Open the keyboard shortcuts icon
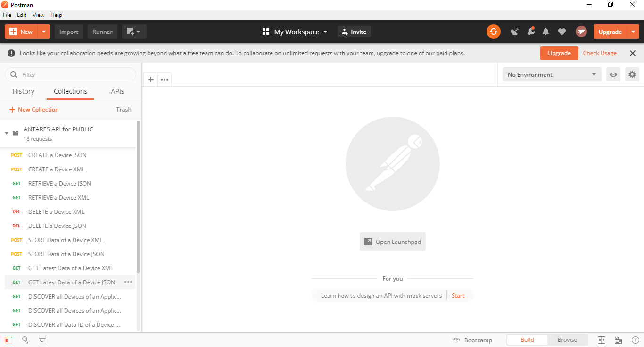The image size is (644, 347). [x=618, y=340]
